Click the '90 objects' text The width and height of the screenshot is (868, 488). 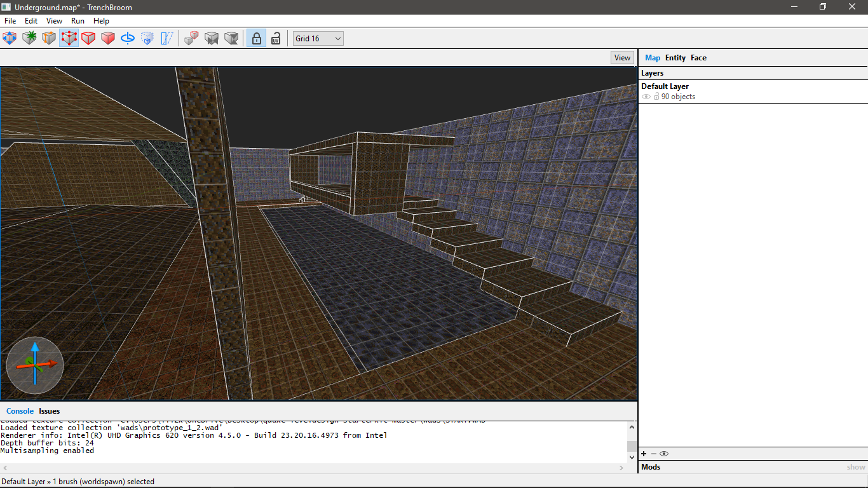click(678, 97)
